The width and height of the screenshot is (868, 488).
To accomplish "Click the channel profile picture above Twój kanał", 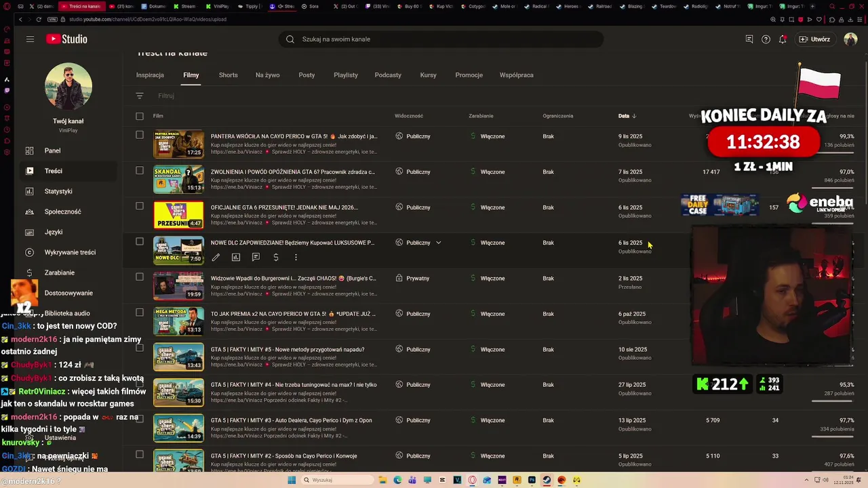I will click(x=68, y=86).
